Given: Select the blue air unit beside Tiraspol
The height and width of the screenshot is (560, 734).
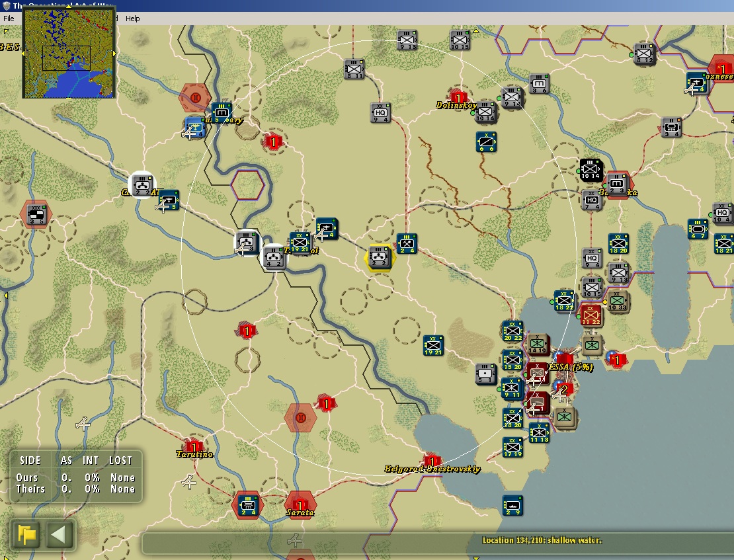Looking at the screenshot, I should [326, 228].
